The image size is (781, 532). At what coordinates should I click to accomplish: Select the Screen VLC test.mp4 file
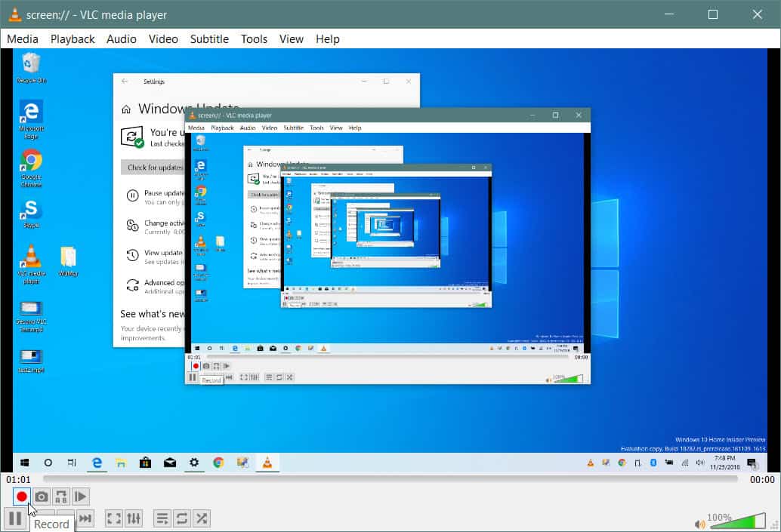31,316
